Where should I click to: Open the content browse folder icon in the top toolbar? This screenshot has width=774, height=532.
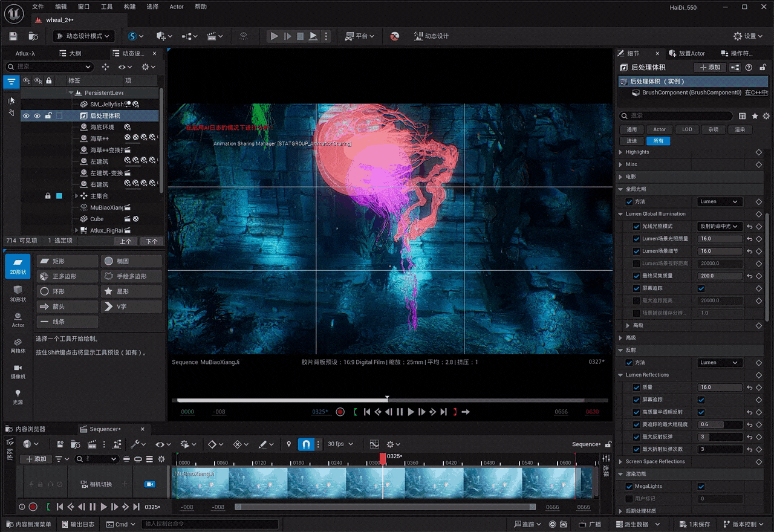(33, 36)
